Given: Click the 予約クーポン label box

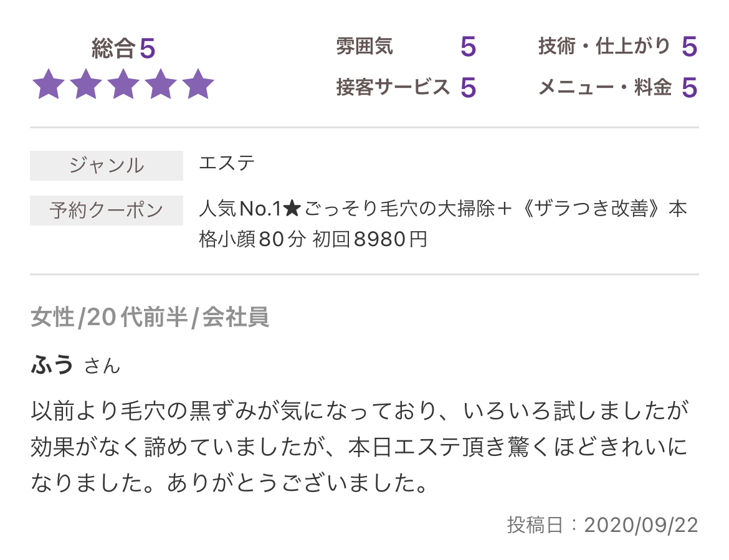Looking at the screenshot, I should [x=107, y=211].
